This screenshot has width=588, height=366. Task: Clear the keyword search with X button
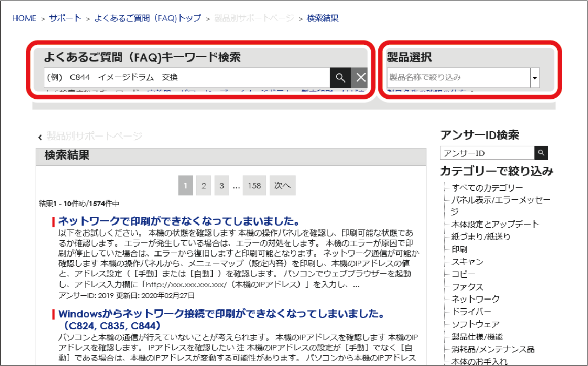360,78
